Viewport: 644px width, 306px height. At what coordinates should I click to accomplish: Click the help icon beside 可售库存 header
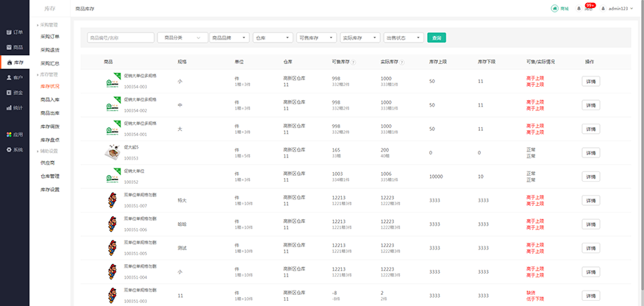tap(354, 62)
